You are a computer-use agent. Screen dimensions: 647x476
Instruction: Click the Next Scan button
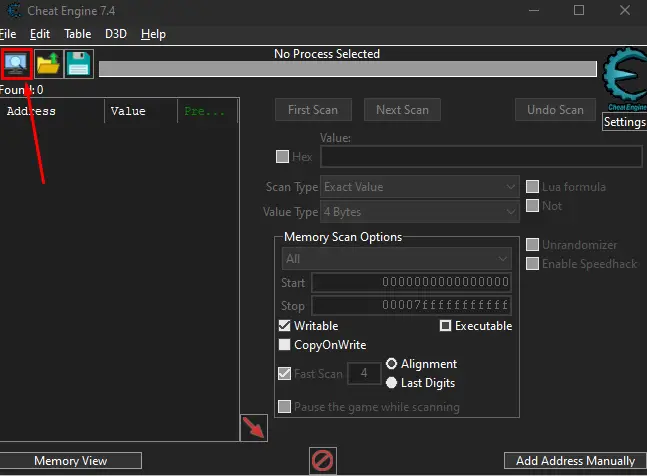pos(402,110)
